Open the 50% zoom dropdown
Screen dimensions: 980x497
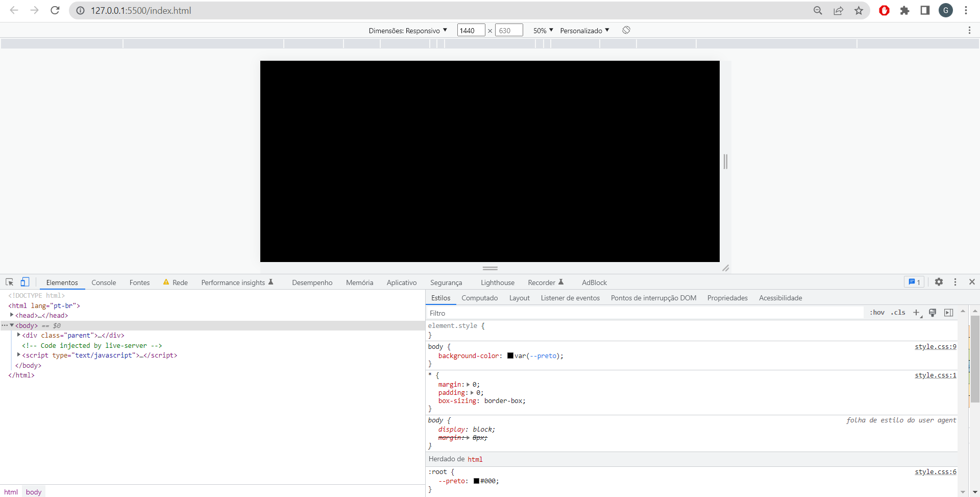(x=543, y=31)
